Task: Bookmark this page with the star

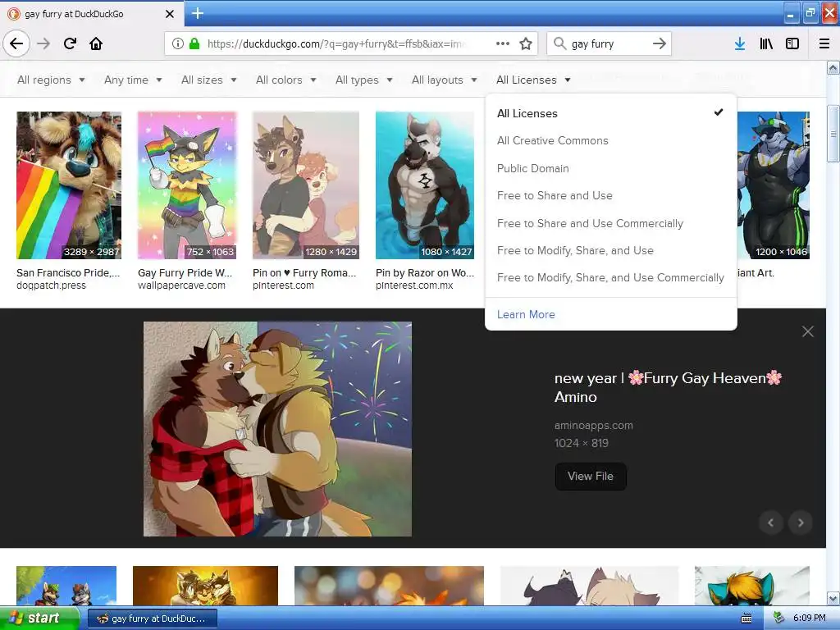Action: click(526, 43)
